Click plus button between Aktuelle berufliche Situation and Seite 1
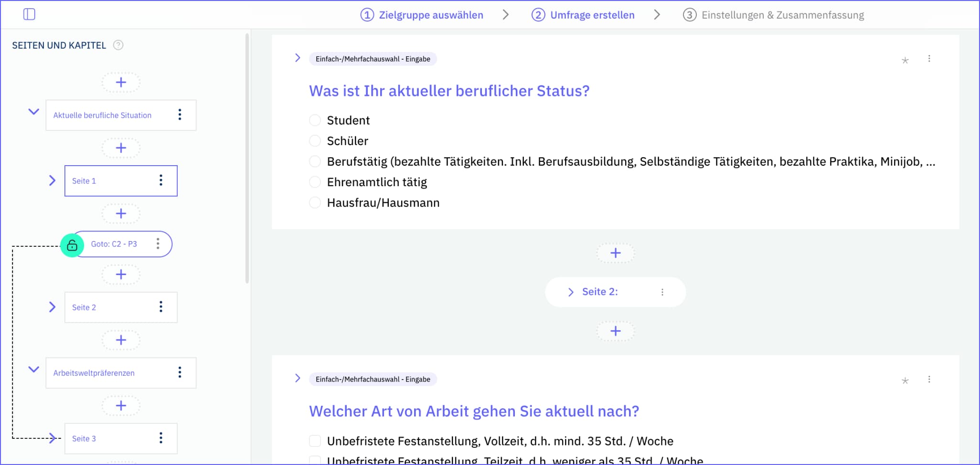Image resolution: width=980 pixels, height=465 pixels. pyautogui.click(x=121, y=148)
